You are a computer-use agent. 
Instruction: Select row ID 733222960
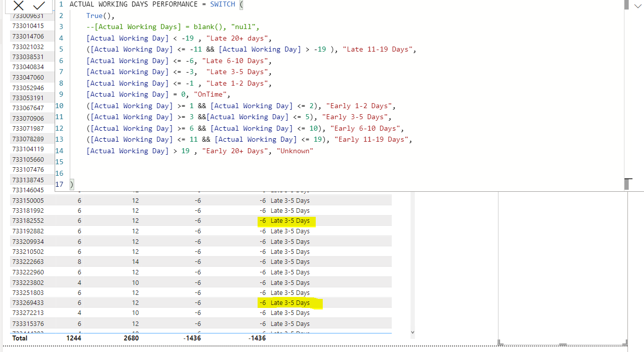click(28, 272)
